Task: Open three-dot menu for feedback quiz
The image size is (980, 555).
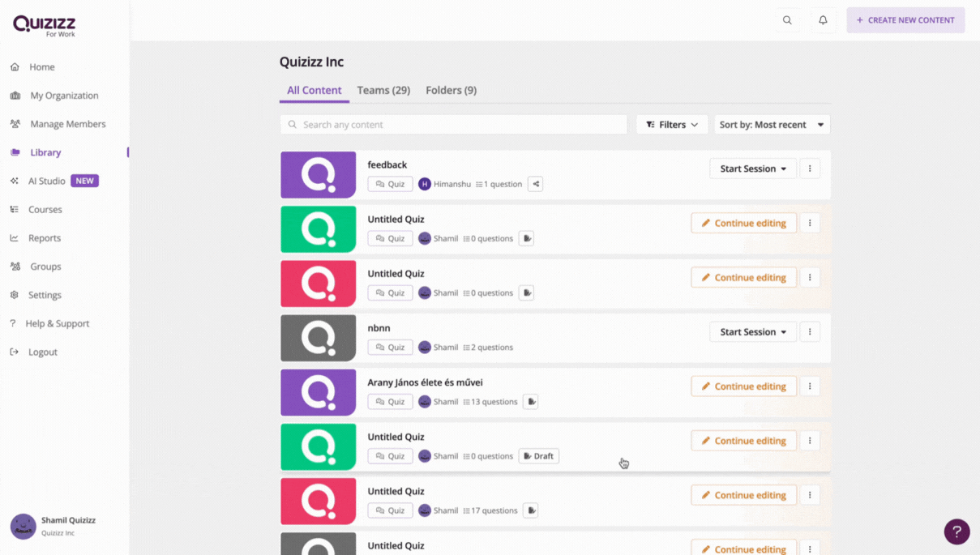Action: pyautogui.click(x=810, y=169)
